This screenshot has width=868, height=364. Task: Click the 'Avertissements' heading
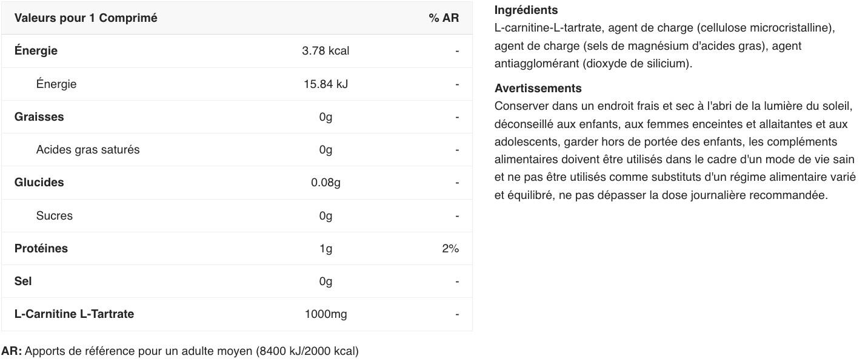[x=538, y=89]
